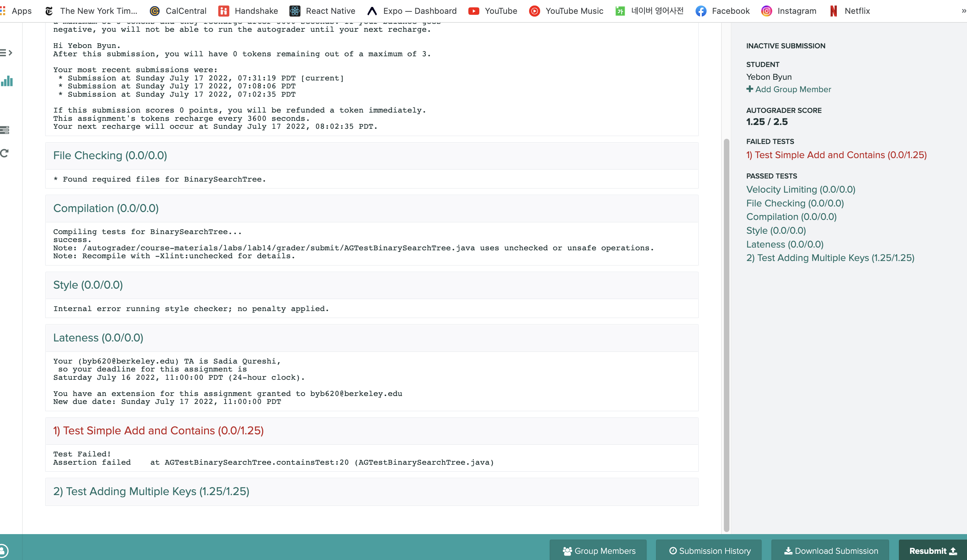The width and height of the screenshot is (967, 560).
Task: Show hidden bookmarks overflow chevron
Action: 963,11
